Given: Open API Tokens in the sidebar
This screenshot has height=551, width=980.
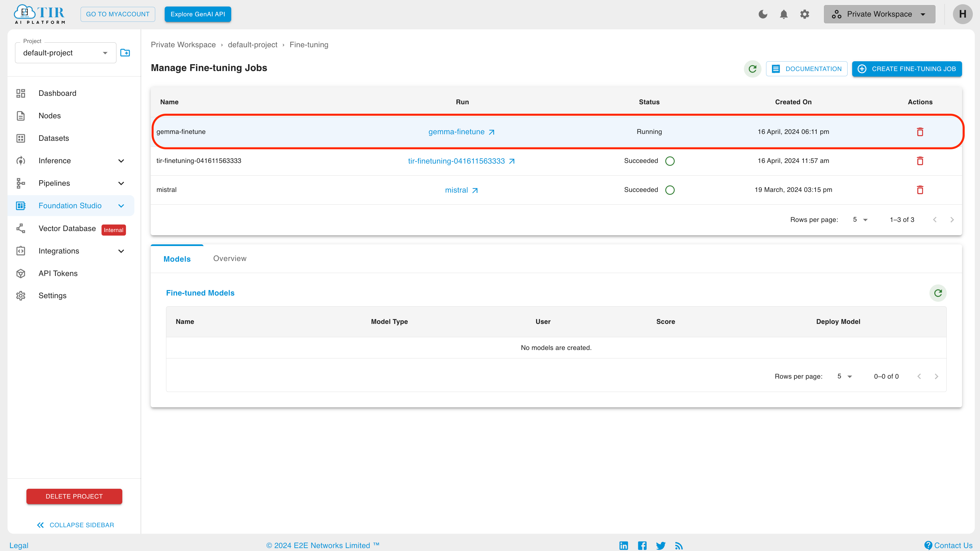Looking at the screenshot, I should (58, 273).
